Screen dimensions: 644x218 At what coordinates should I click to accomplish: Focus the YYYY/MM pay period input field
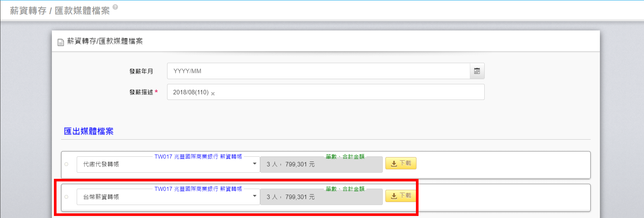(318, 71)
